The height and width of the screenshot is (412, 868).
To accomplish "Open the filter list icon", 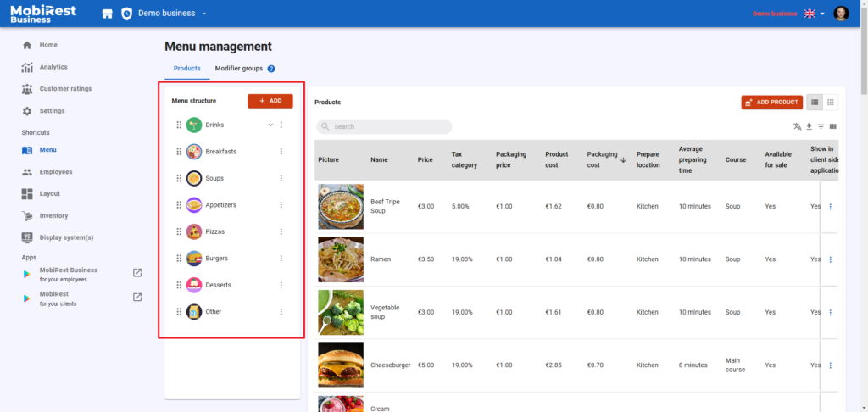I will point(821,127).
